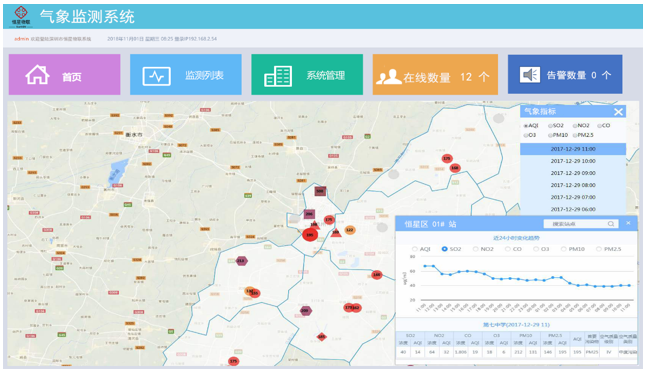Select SO2 radio above the trend chart

pos(444,249)
